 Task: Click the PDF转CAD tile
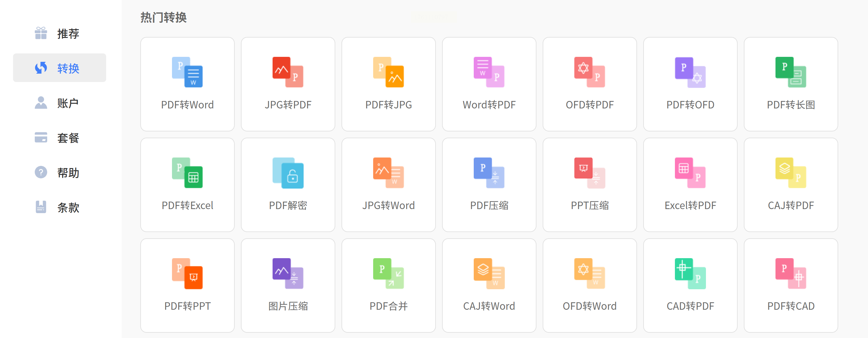790,285
